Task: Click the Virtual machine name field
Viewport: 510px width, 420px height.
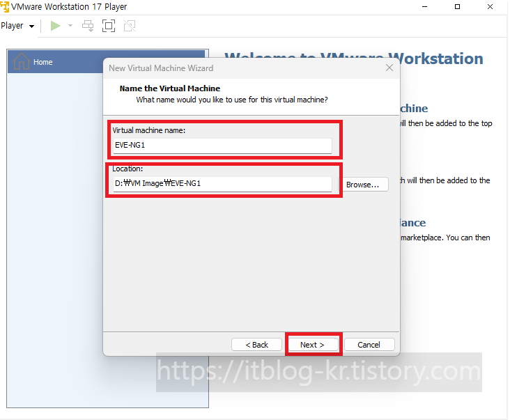Action: coord(222,146)
